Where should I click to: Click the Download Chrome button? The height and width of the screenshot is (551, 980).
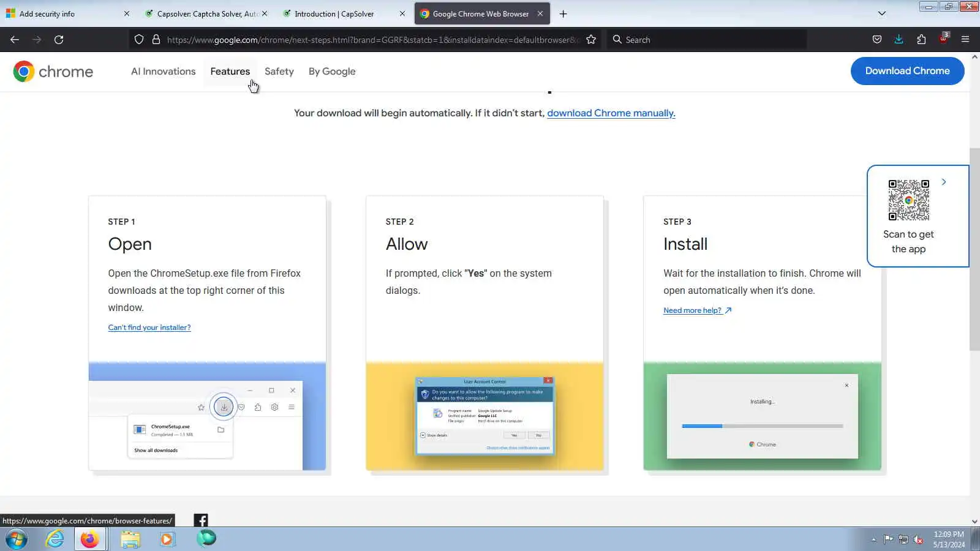(x=907, y=71)
